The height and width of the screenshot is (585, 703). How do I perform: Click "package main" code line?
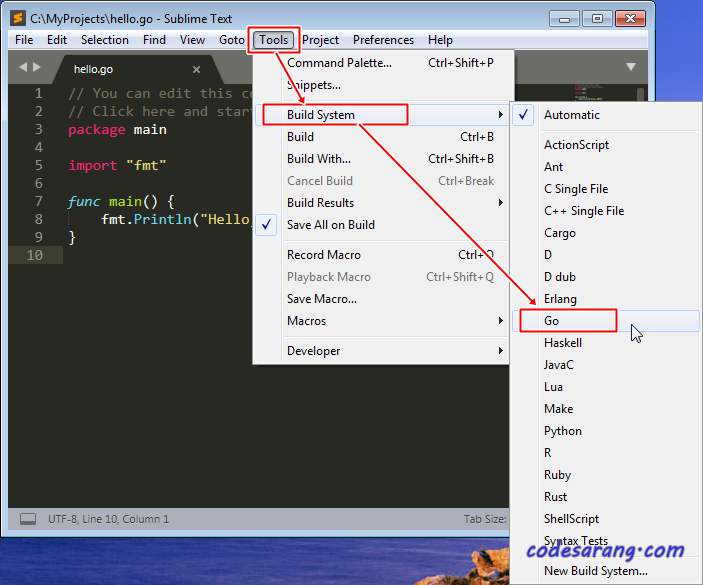pos(117,130)
